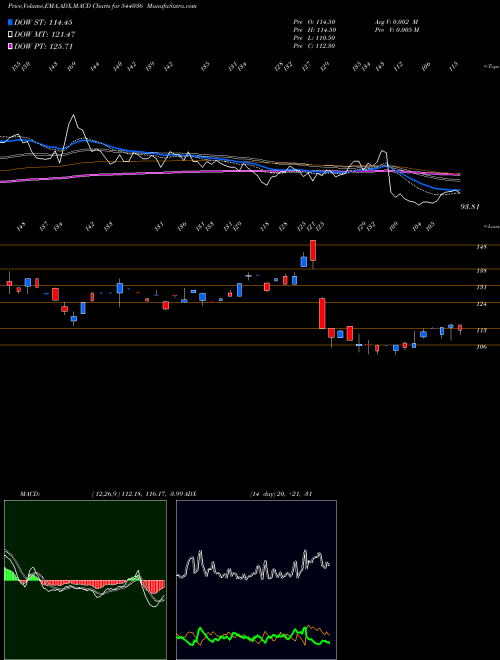Click the 'Pre L: 110.50' value
The image size is (500, 660).
click(x=314, y=38)
